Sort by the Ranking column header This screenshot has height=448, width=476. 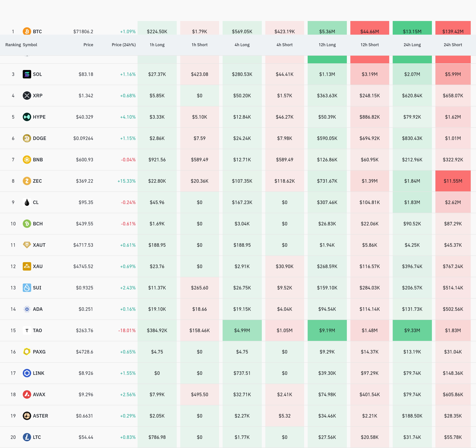(x=13, y=45)
